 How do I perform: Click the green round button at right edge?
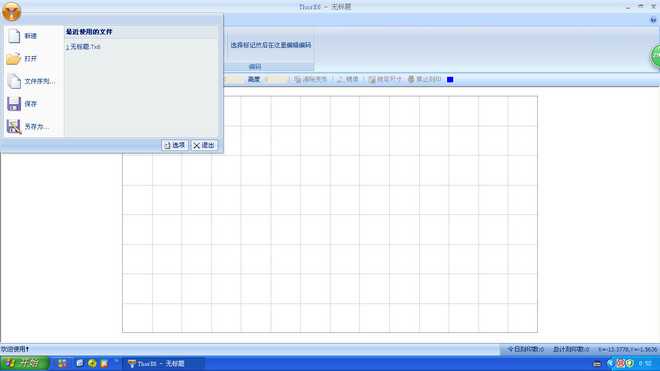click(x=655, y=56)
